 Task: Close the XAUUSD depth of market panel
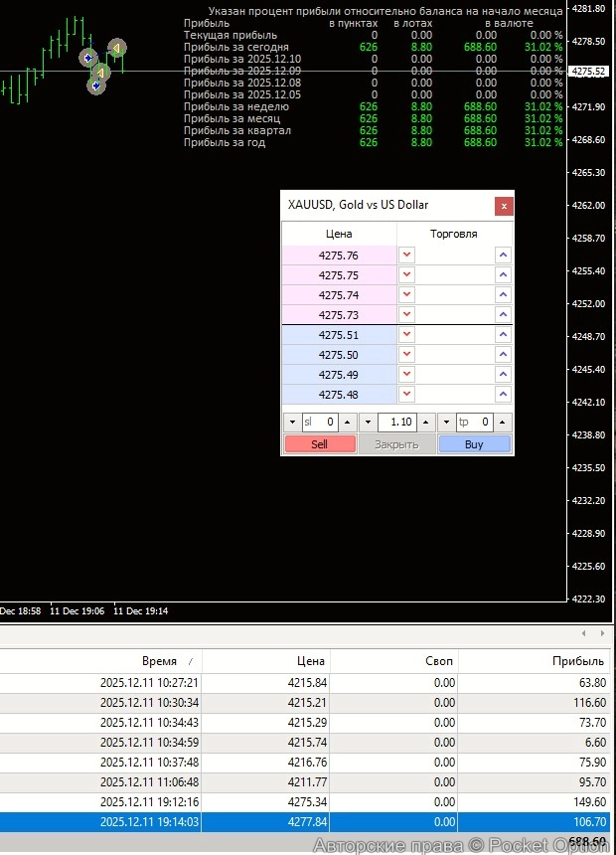[504, 206]
